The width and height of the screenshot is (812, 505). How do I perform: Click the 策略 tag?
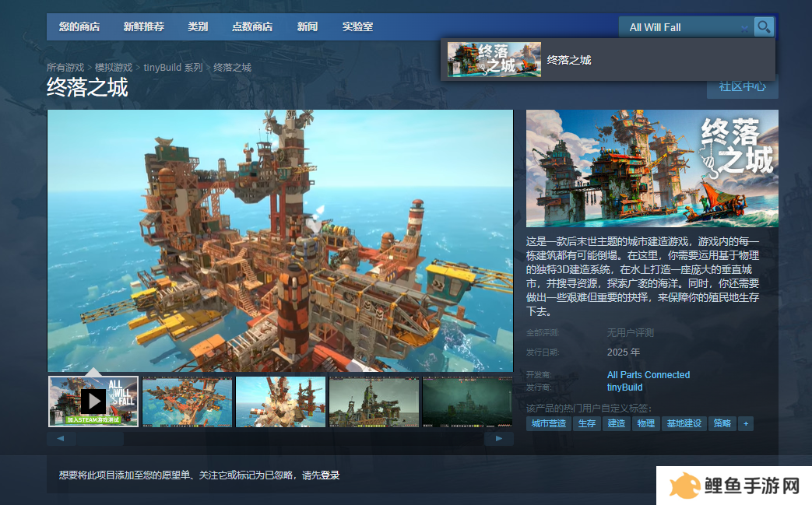[x=722, y=423]
